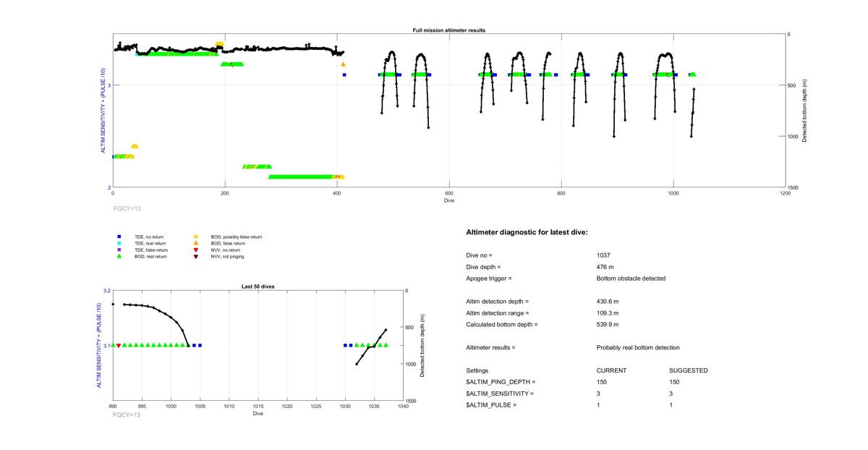Click the "Dive" axis label under Last 50 dives plot
The width and height of the screenshot is (868, 450).
258,414
